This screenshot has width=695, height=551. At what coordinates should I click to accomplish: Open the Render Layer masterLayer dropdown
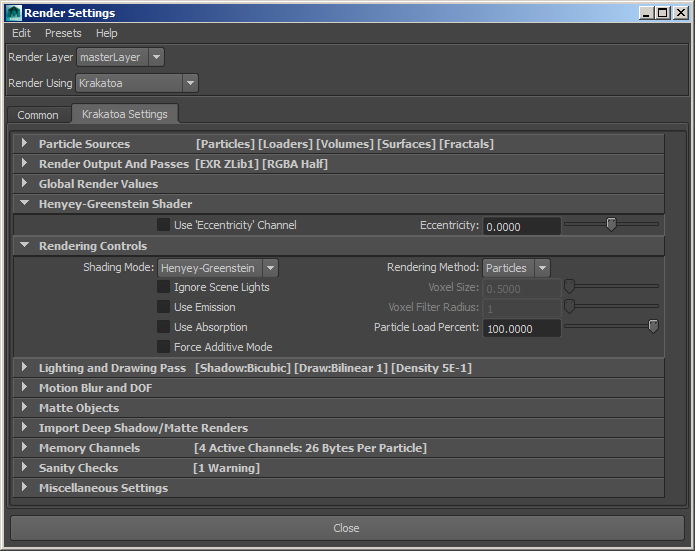click(121, 57)
